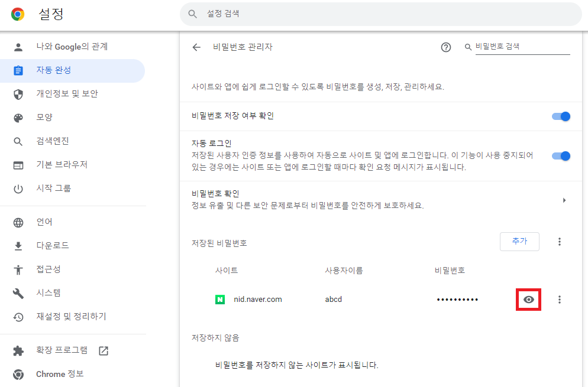Click the Naver favicon for nid.naver.com
This screenshot has height=387, width=588.
[220, 300]
